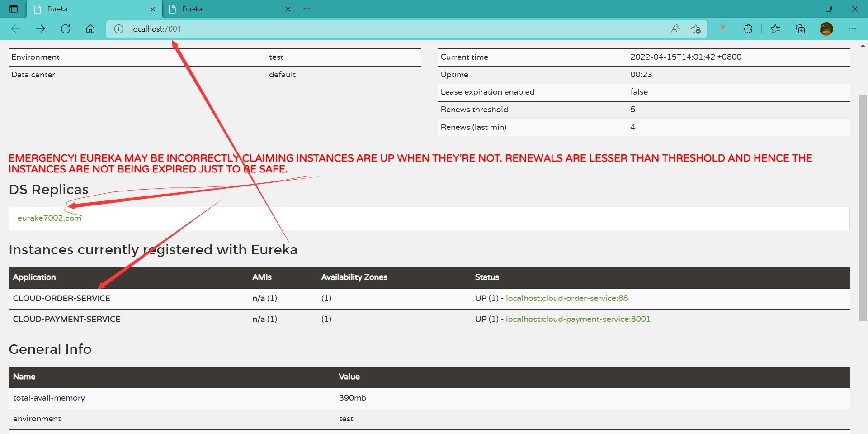
Task: Switch to the second Eureka tab
Action: (x=230, y=9)
